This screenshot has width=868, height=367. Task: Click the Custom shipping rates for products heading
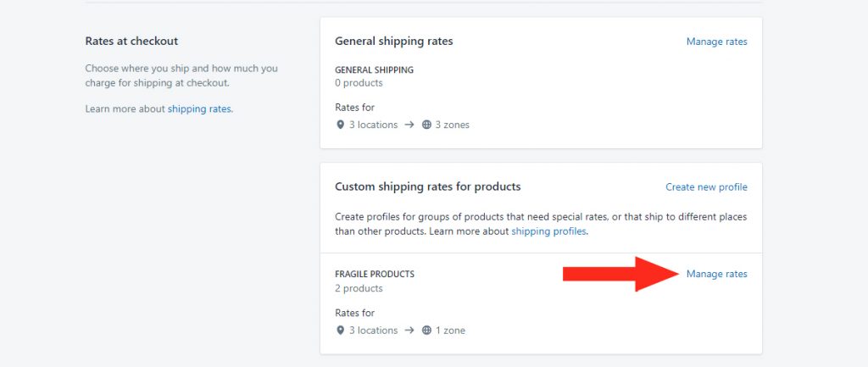pos(428,186)
